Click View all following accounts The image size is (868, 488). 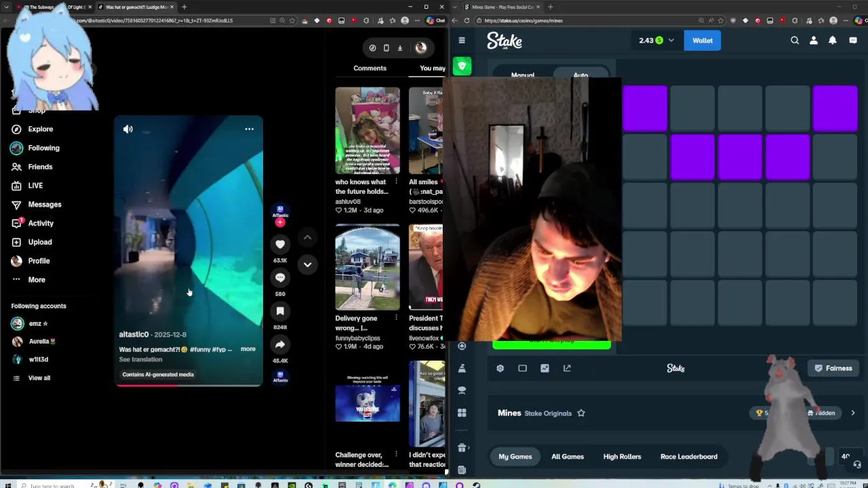[x=39, y=378]
